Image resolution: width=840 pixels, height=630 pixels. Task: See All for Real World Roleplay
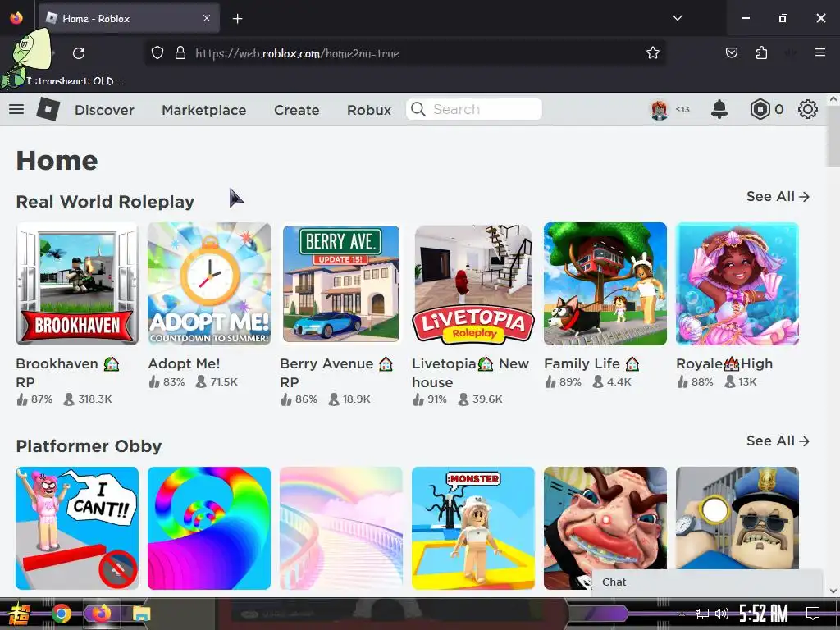(x=778, y=197)
